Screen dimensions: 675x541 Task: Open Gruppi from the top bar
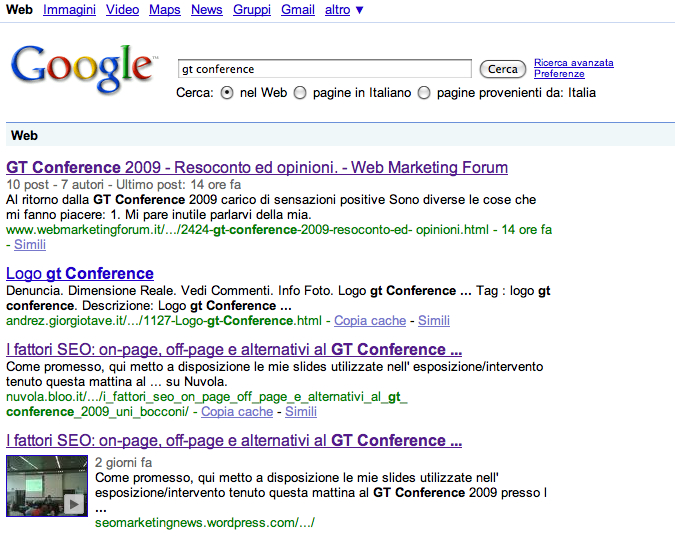point(252,9)
